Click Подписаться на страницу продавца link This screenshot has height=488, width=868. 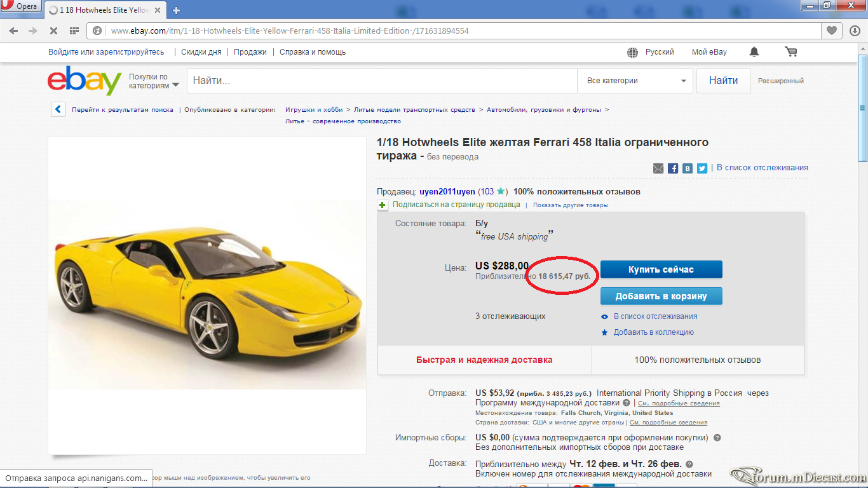click(x=456, y=205)
